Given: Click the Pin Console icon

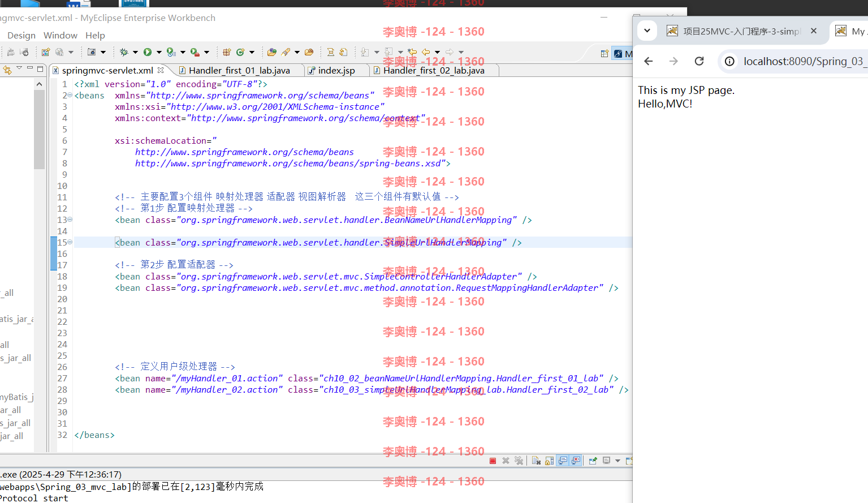Looking at the screenshot, I should (x=593, y=461).
